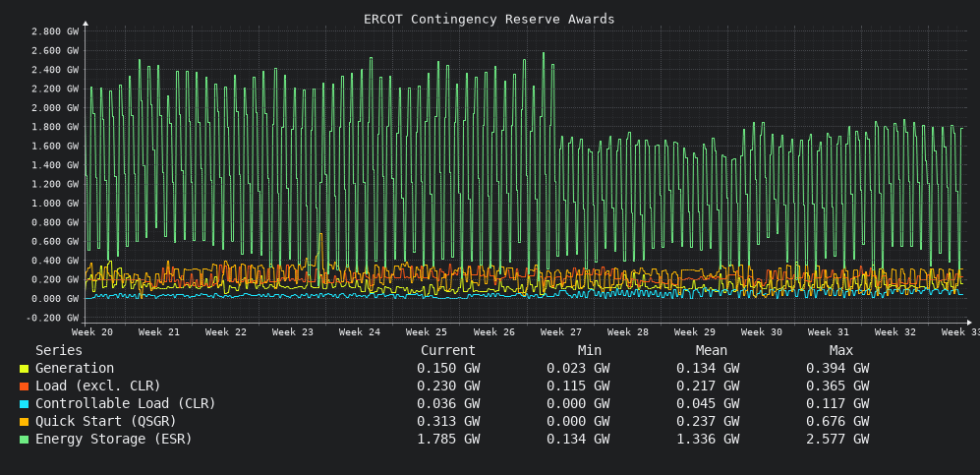Select the Generation series label
Image resolution: width=980 pixels, height=475 pixels.
pyautogui.click(x=75, y=369)
